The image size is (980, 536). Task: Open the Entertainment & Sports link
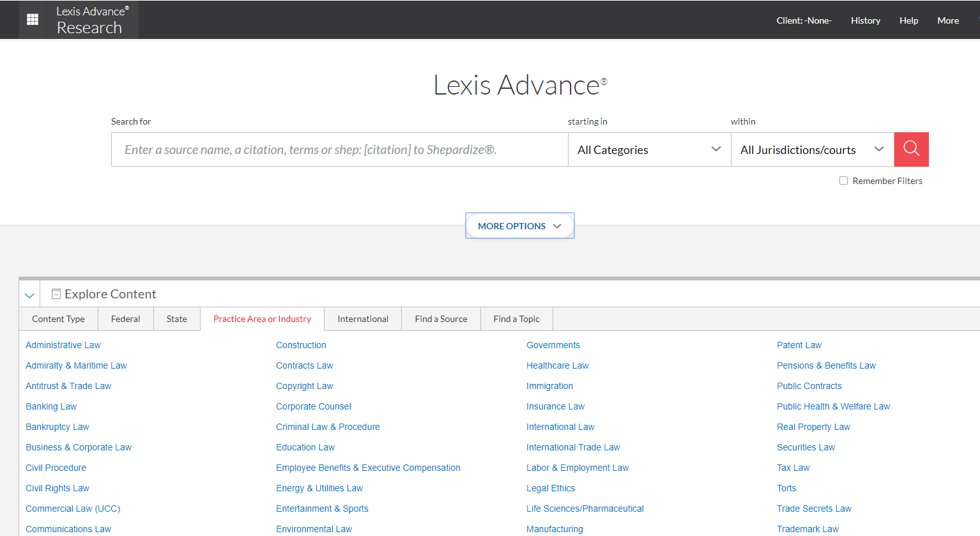coord(322,509)
